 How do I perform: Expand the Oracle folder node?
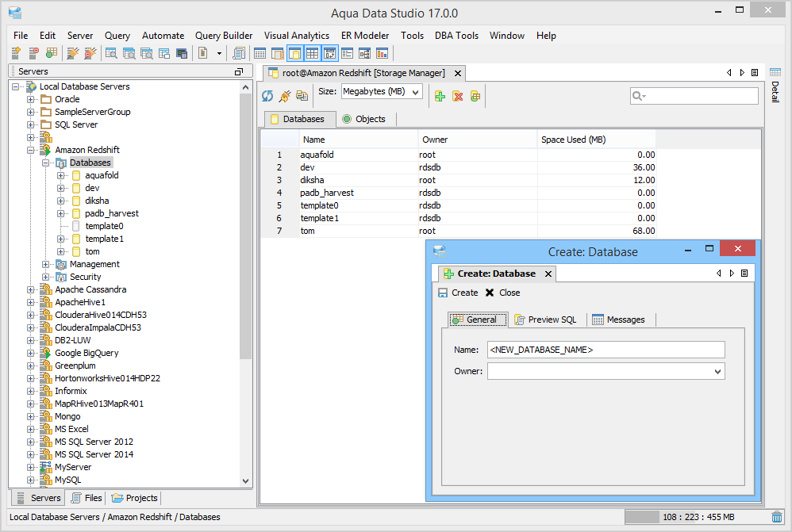[x=31, y=99]
